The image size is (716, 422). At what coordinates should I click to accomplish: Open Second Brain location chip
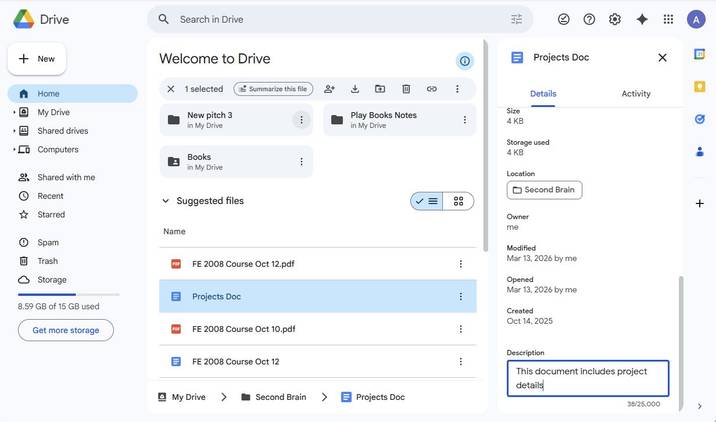coord(544,190)
